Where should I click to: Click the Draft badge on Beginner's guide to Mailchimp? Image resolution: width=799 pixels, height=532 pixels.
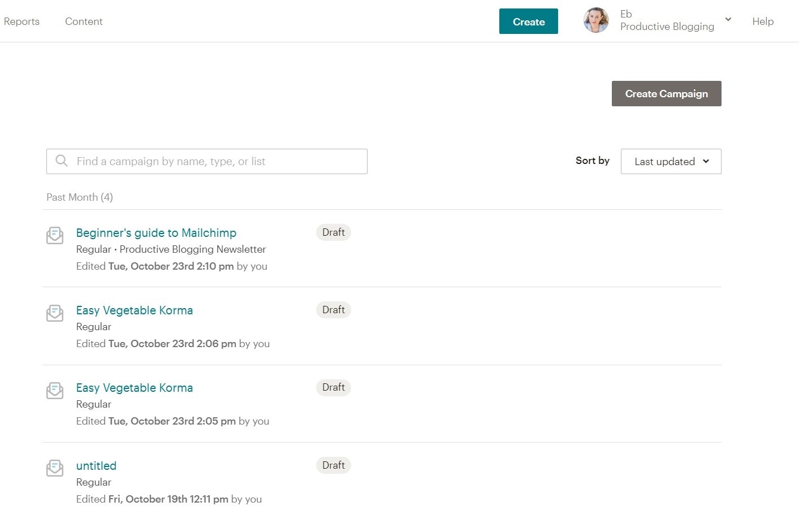click(334, 232)
